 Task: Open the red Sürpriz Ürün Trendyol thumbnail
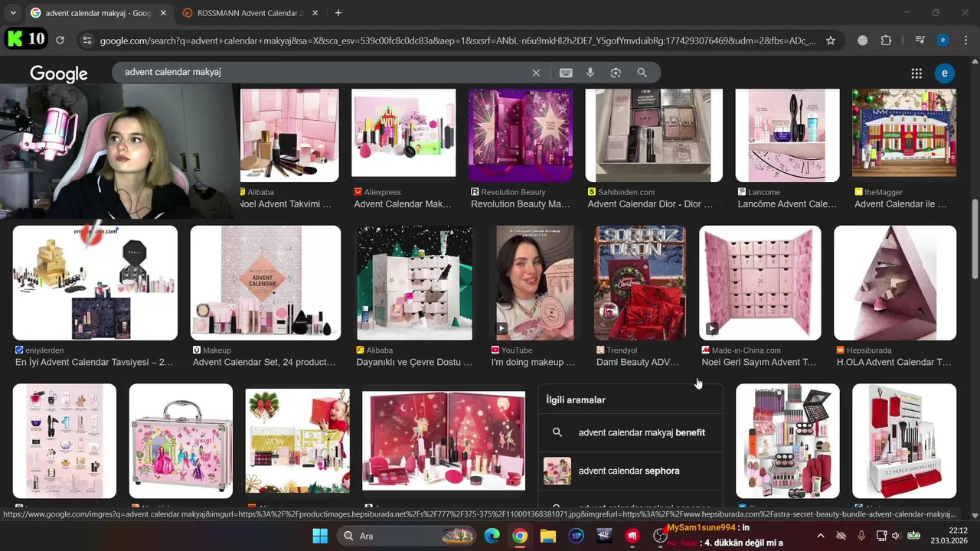pyautogui.click(x=640, y=282)
